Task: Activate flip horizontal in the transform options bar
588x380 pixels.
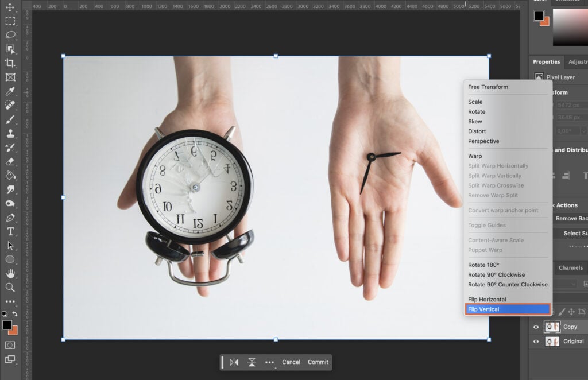Action: click(234, 362)
